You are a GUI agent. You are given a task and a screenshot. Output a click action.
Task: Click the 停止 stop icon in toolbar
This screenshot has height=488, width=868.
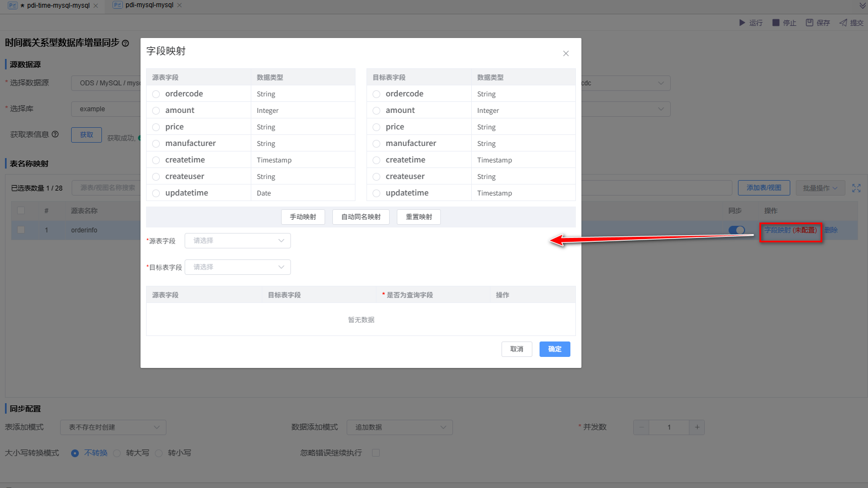click(776, 23)
